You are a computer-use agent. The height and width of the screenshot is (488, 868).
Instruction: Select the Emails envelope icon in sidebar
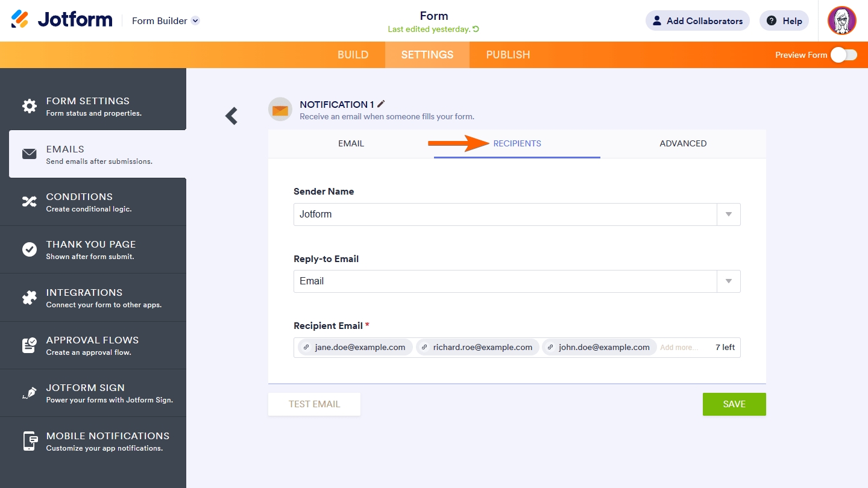coord(30,154)
